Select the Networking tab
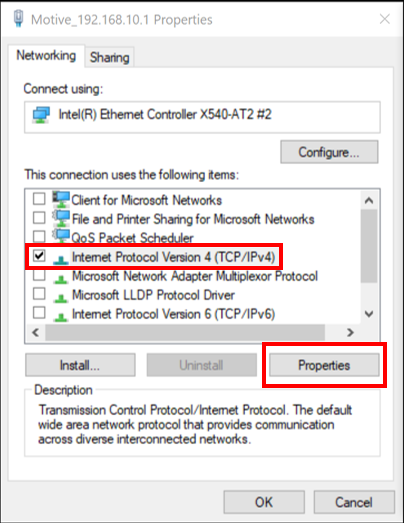Viewport: 404px width, 523px height. tap(46, 55)
